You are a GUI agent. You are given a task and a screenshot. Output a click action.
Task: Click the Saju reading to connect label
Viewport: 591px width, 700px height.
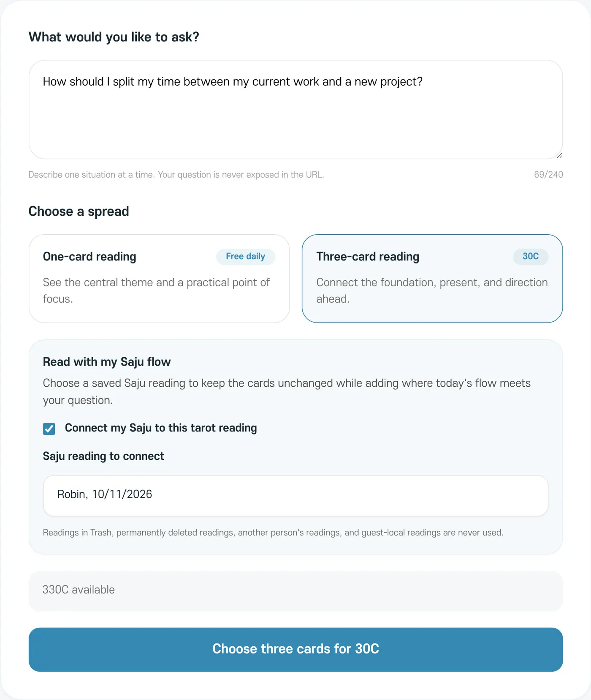(x=103, y=456)
